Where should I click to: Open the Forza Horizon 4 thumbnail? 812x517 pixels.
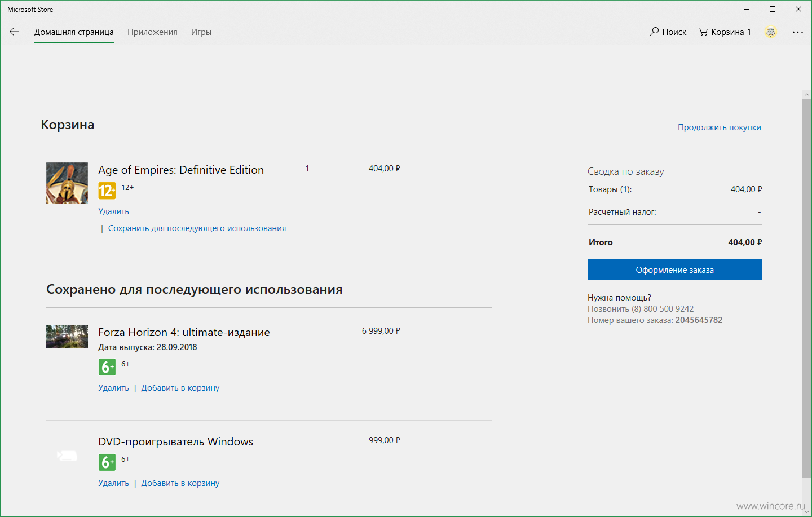point(67,336)
